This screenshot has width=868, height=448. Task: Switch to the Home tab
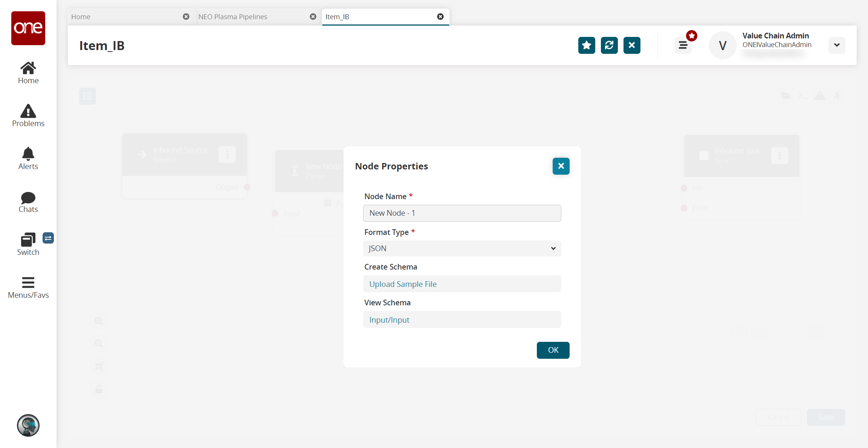point(81,17)
